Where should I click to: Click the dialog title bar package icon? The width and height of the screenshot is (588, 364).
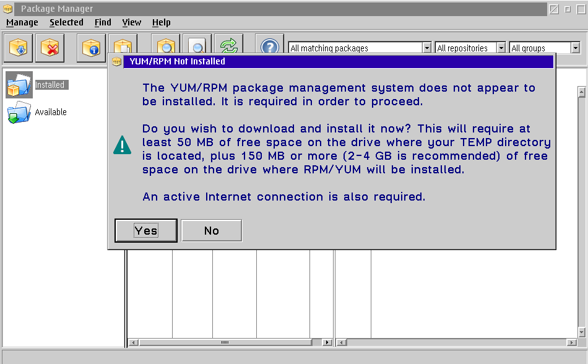[116, 61]
